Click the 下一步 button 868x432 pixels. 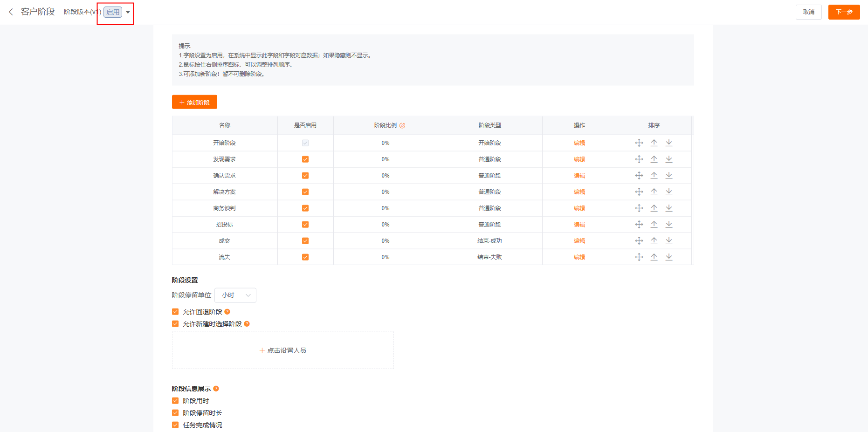point(844,12)
